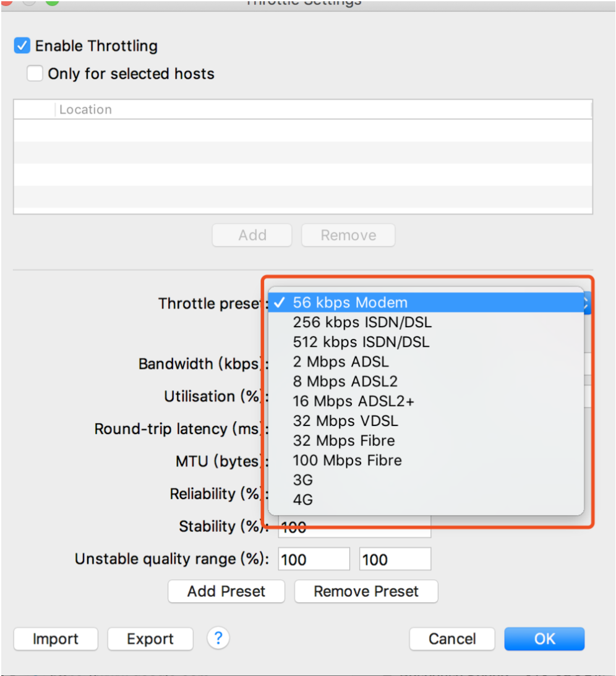Select 8 Mbps ADSL2 from list
This screenshot has width=616, height=676.
coord(426,382)
